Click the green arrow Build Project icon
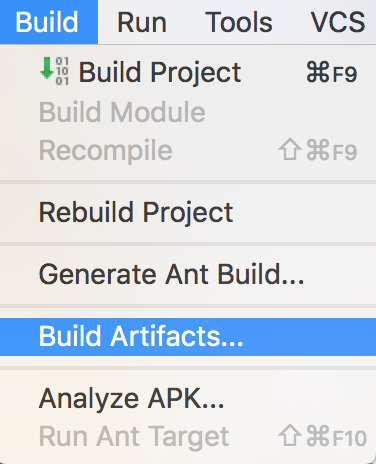 coord(47,68)
